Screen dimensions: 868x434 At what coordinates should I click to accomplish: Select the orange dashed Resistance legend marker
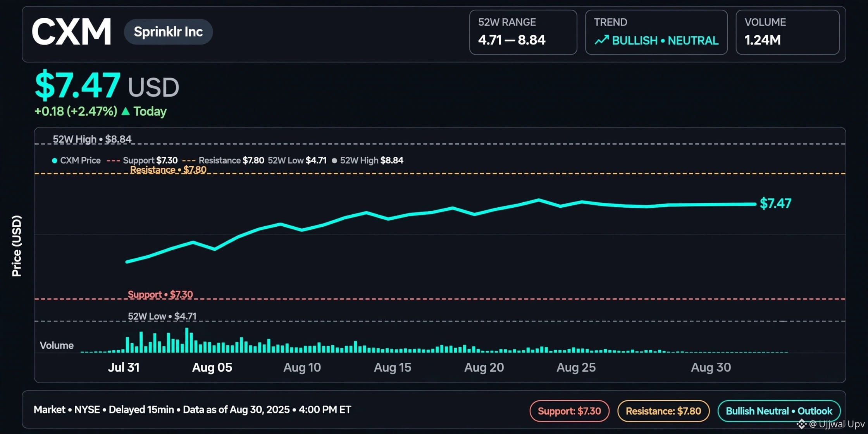click(x=189, y=160)
